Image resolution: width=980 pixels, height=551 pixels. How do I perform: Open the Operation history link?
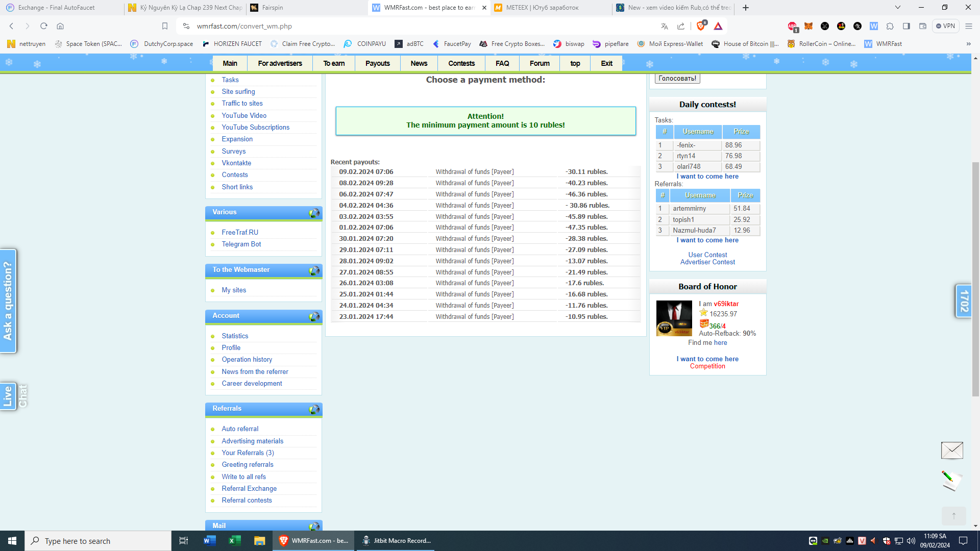(247, 360)
